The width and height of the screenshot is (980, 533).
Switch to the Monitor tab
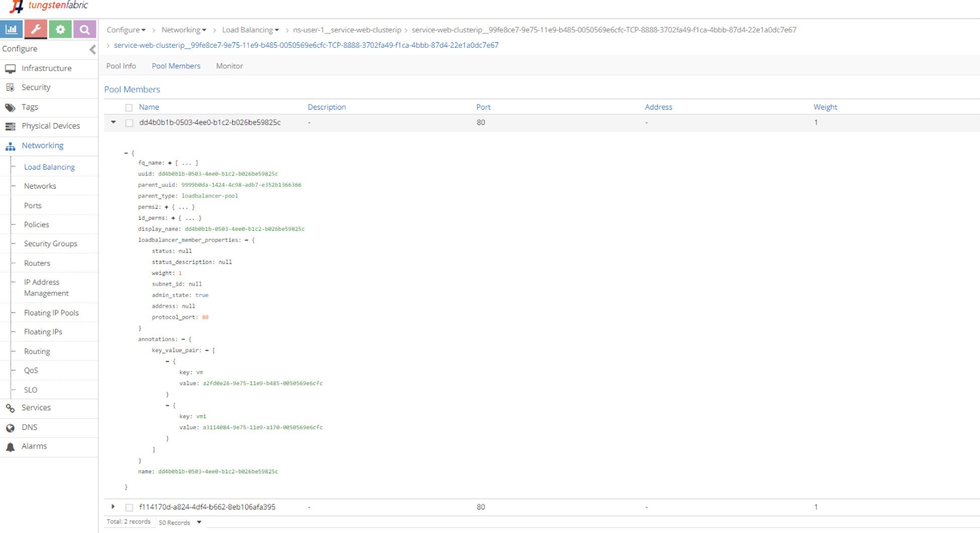[229, 66]
